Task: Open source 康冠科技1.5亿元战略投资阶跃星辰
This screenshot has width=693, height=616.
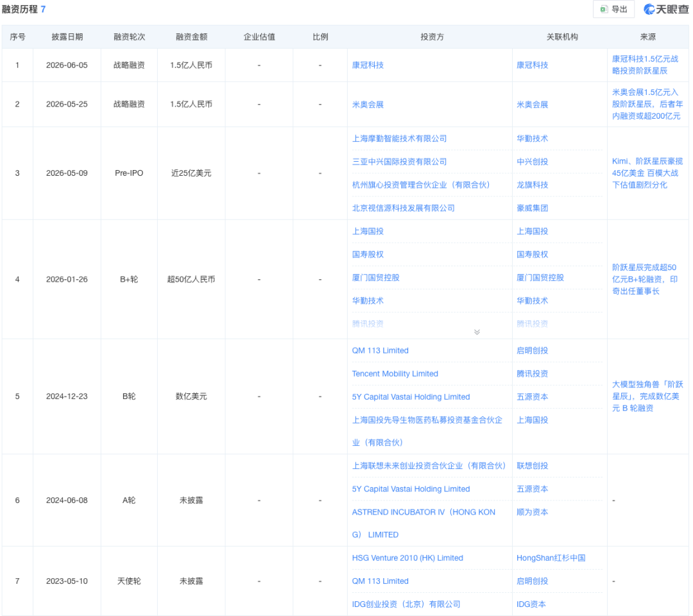Action: (645, 65)
